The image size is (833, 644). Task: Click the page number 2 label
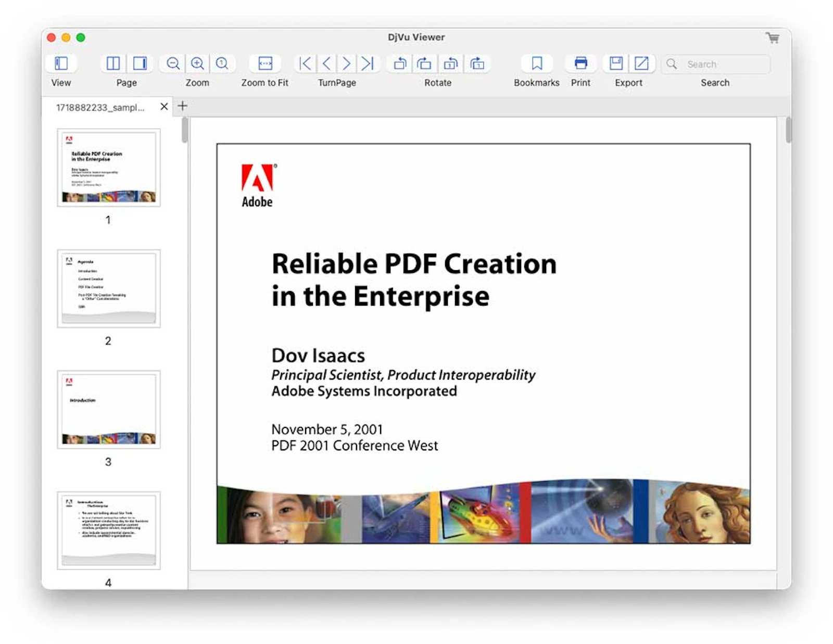click(108, 341)
